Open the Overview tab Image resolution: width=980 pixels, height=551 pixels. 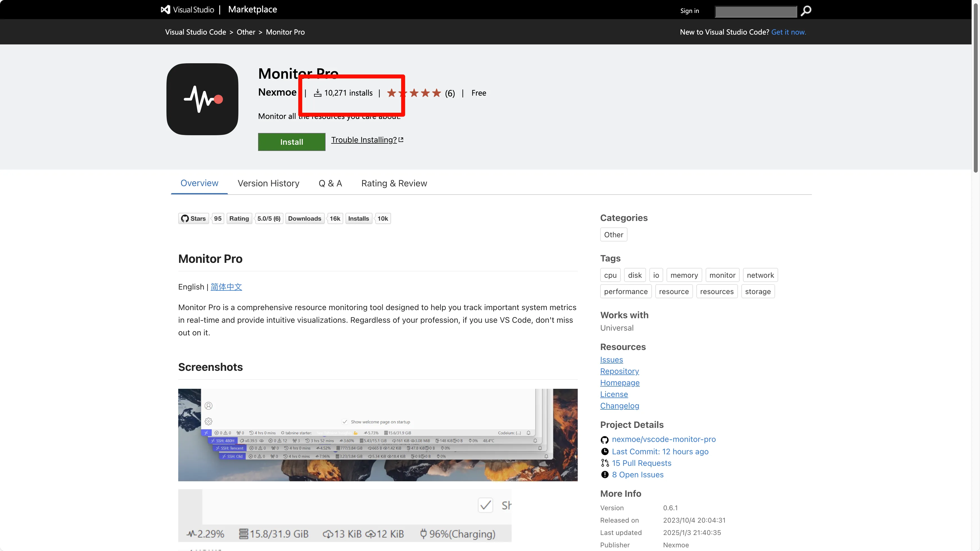click(x=199, y=183)
